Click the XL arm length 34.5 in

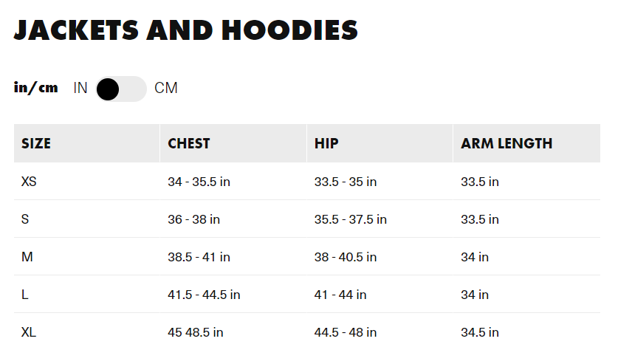coord(480,332)
